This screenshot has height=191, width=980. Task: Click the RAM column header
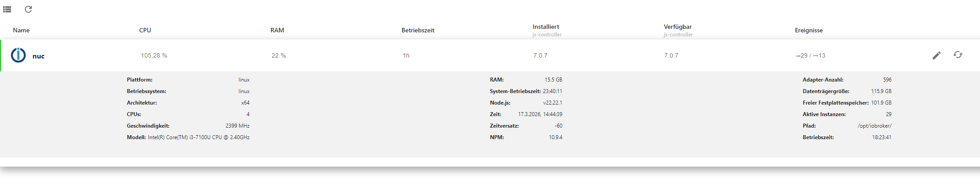(x=277, y=30)
